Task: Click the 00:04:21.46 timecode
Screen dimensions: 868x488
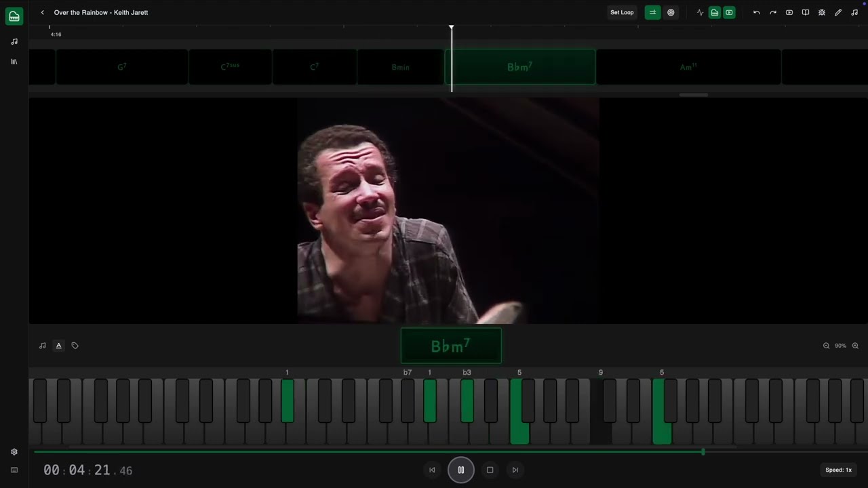Action: [x=88, y=470]
